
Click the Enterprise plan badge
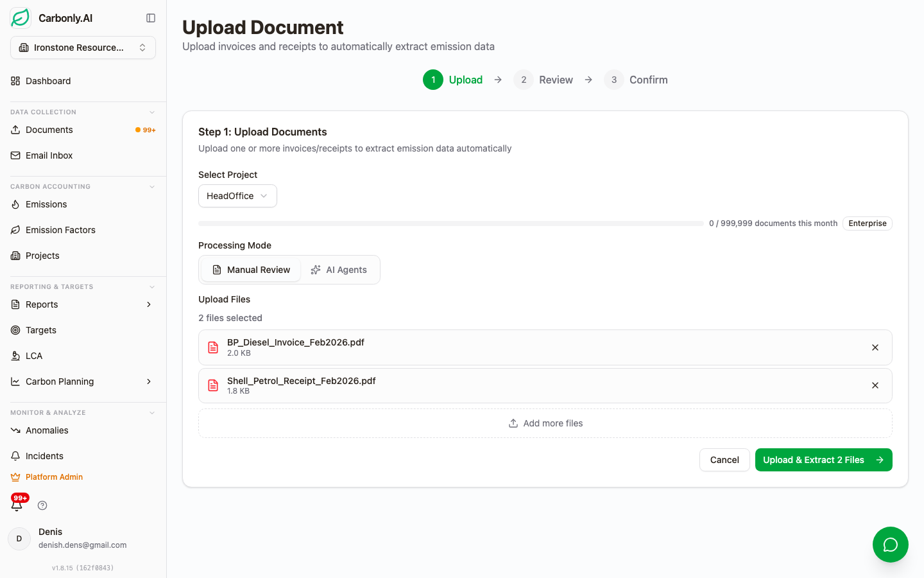(868, 223)
